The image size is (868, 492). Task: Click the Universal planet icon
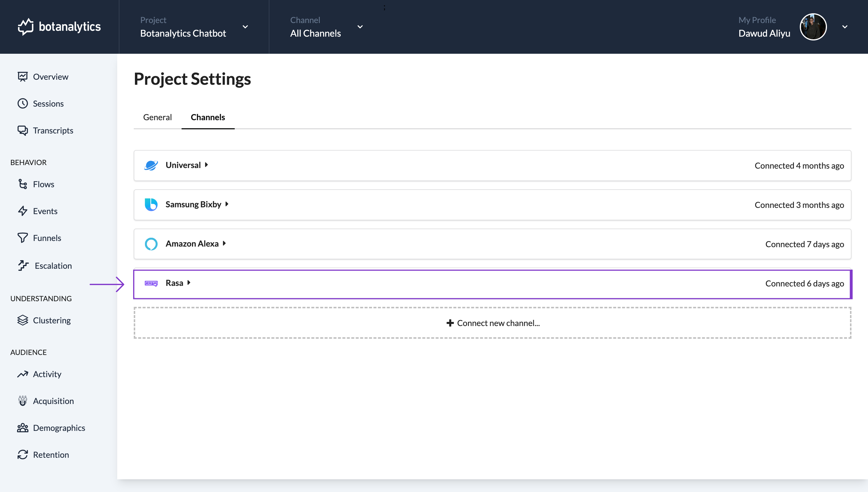click(x=151, y=165)
